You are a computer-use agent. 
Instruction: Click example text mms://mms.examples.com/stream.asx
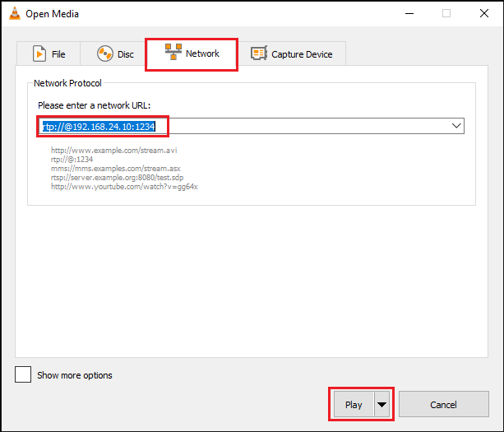pos(116,168)
